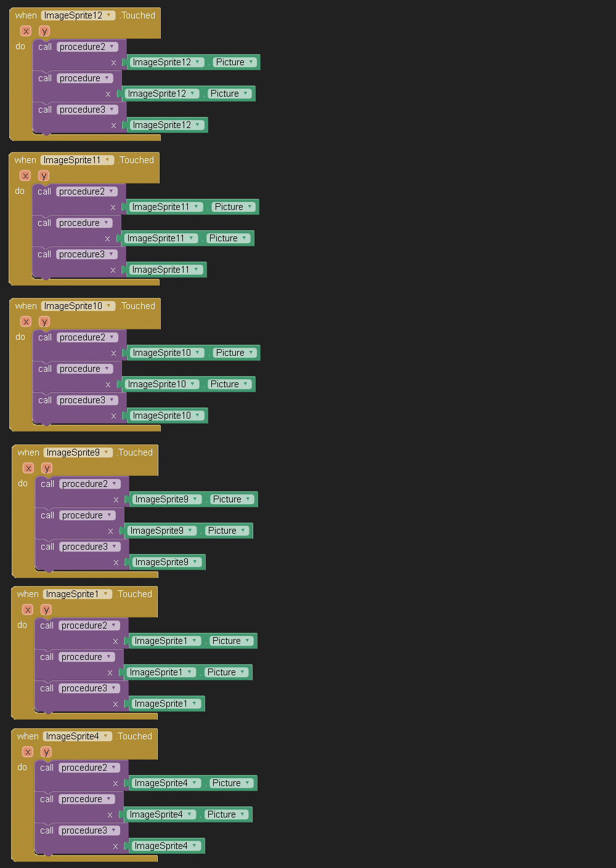This screenshot has height=868, width=616.
Task: Click 'do' label of ImageSprite4 Touched block
Action: click(22, 767)
